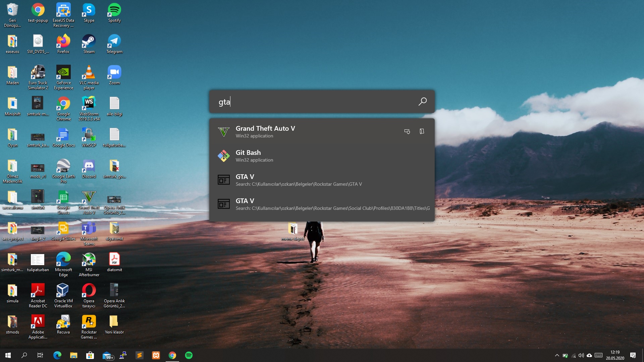Select the test-popup Chrome shortcut

click(x=38, y=13)
